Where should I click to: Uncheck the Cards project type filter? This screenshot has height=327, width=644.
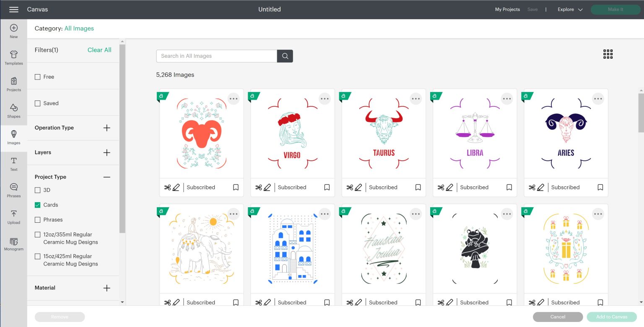coord(38,205)
